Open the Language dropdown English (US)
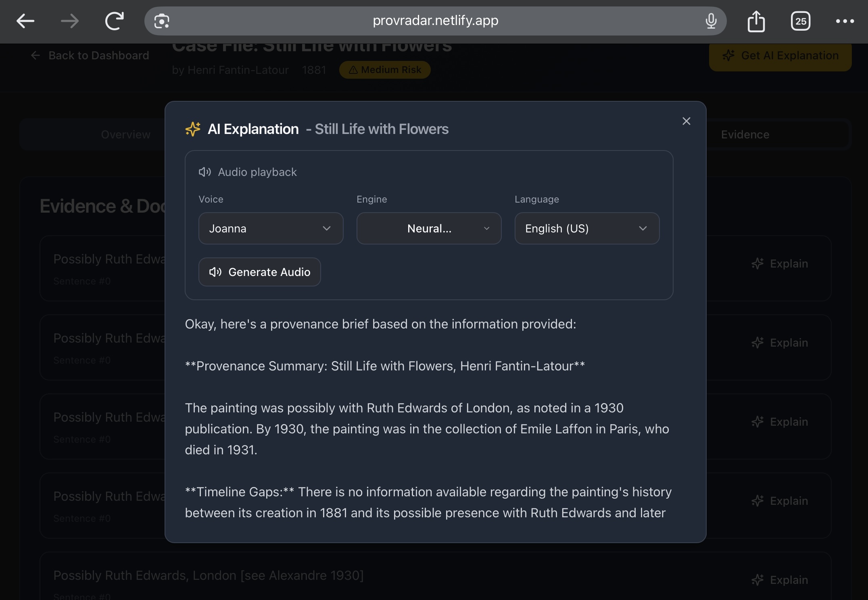 click(587, 228)
